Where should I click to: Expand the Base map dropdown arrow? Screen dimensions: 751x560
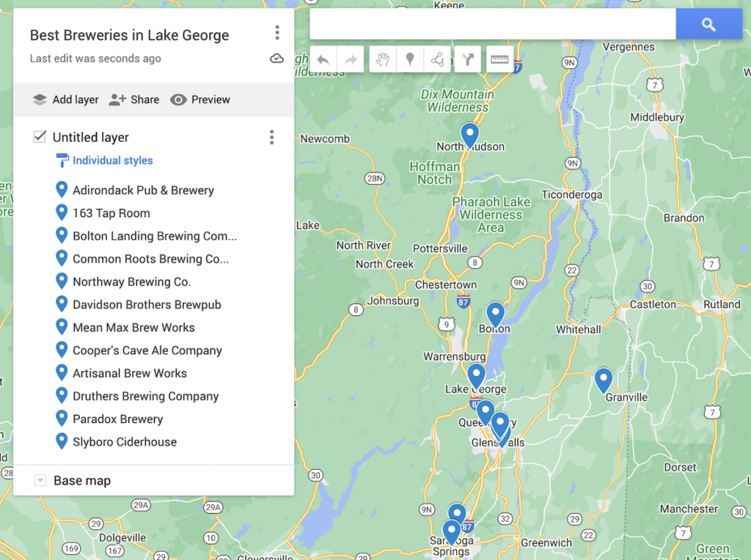point(40,480)
